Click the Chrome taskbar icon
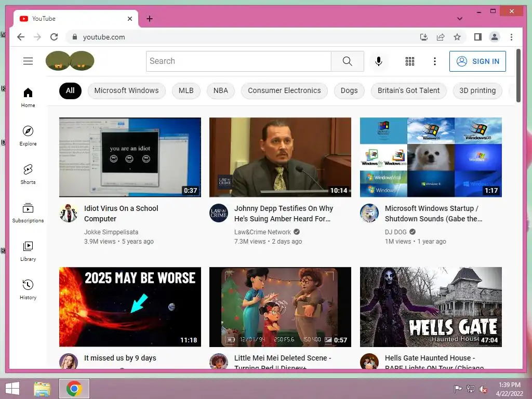 [74, 389]
